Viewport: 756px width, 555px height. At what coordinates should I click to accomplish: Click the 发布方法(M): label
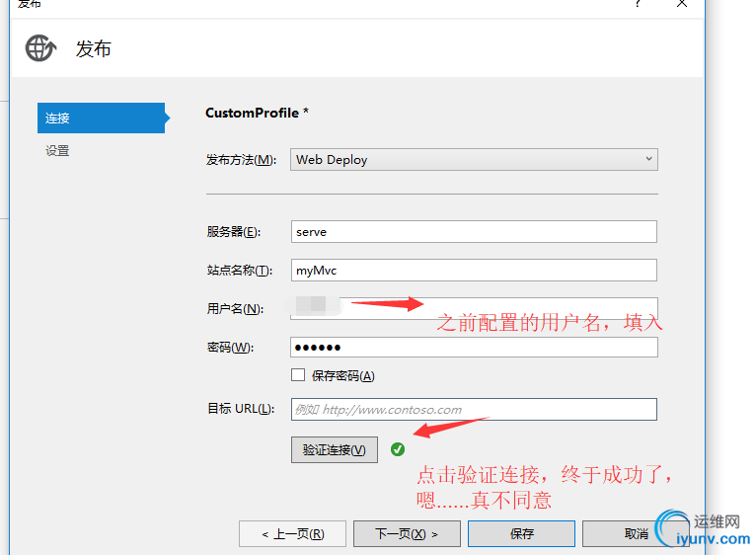coord(241,160)
